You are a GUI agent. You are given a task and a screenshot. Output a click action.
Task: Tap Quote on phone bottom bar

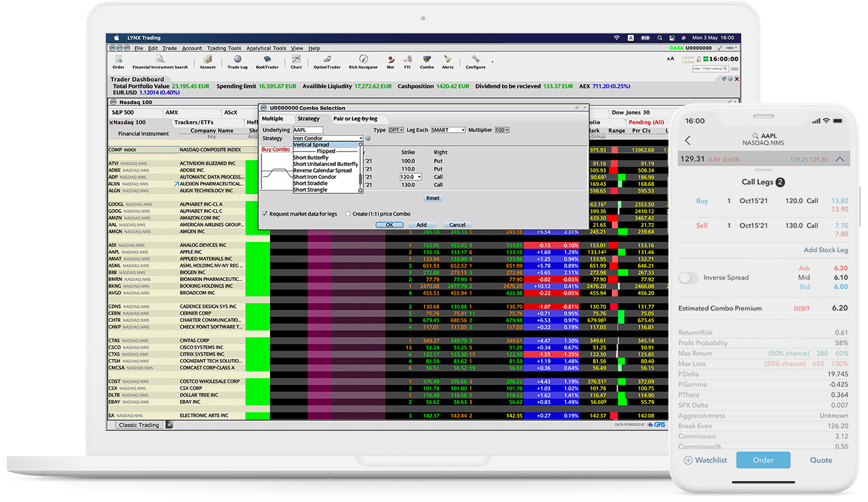tap(821, 460)
